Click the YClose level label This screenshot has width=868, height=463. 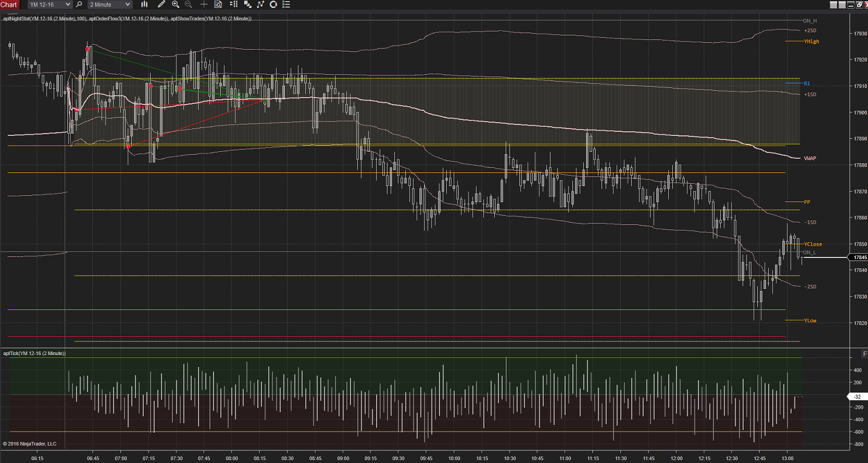pyautogui.click(x=813, y=244)
